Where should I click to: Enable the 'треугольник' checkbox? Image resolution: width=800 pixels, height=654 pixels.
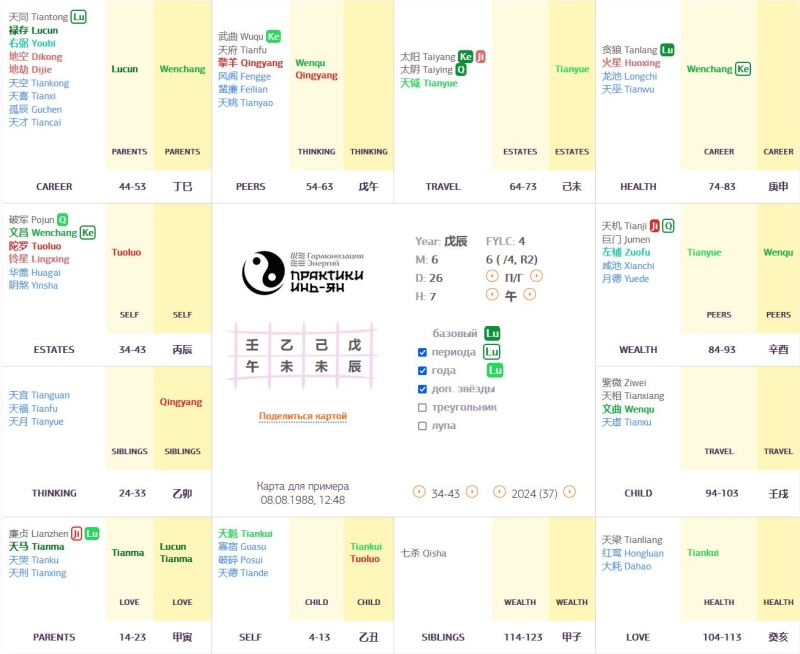coord(423,407)
